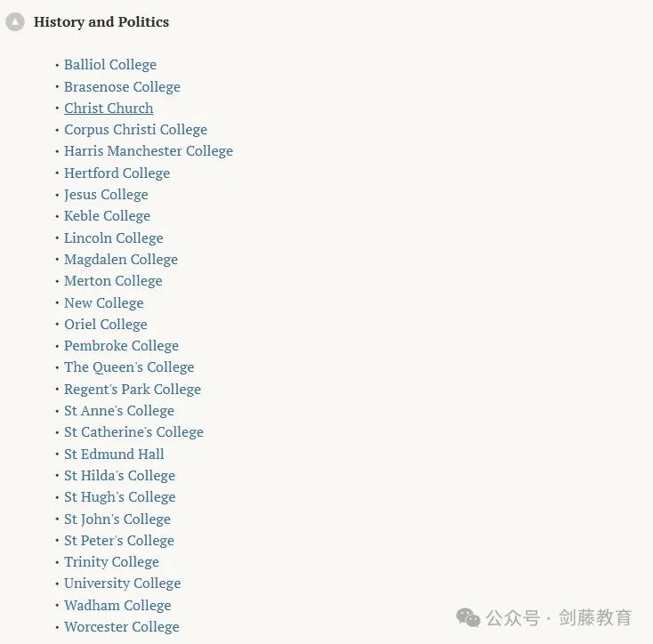Select the New College link
Viewport: 653px width, 644px height.
point(103,303)
